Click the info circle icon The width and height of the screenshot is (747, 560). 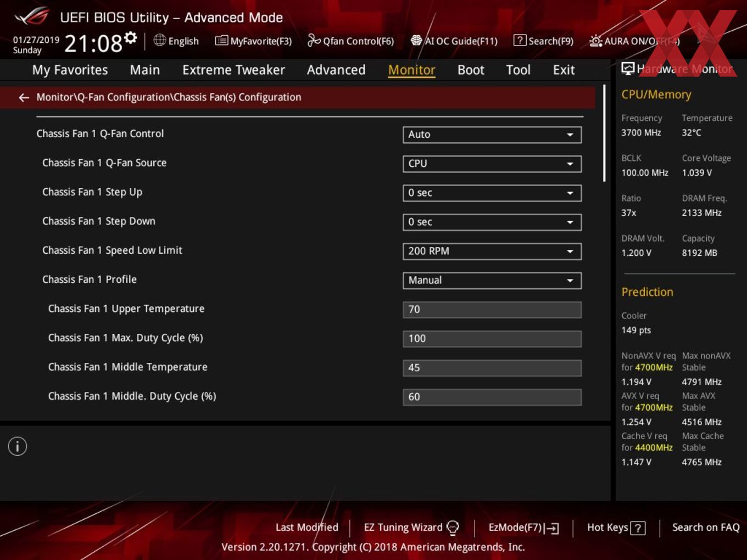[18, 446]
